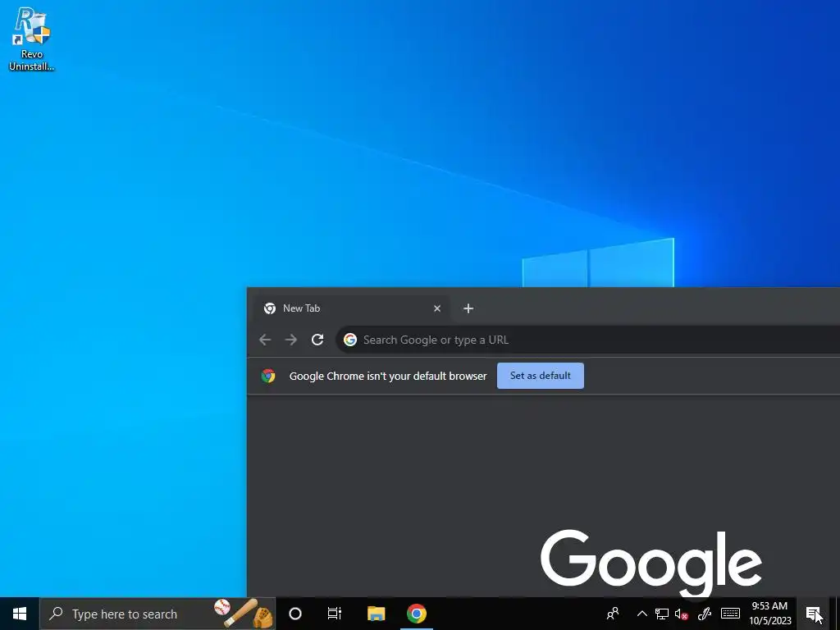Click the Chrome forward arrow

(291, 340)
